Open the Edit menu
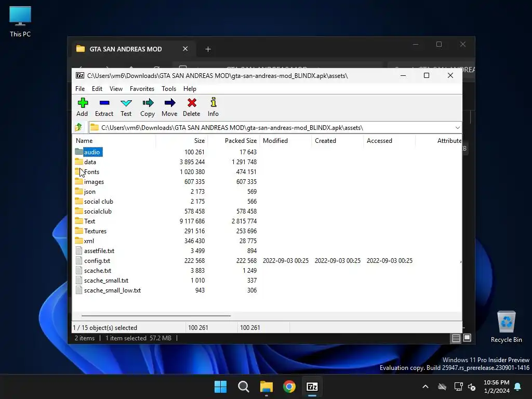The width and height of the screenshot is (532, 399). coord(97,88)
